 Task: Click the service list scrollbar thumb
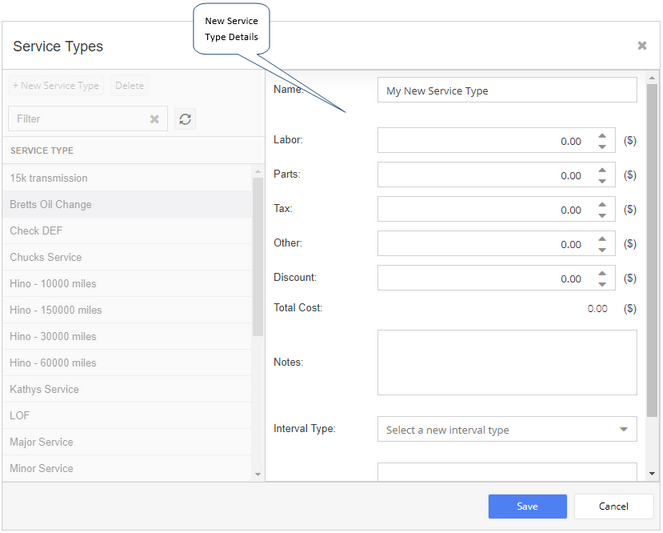coord(258,257)
